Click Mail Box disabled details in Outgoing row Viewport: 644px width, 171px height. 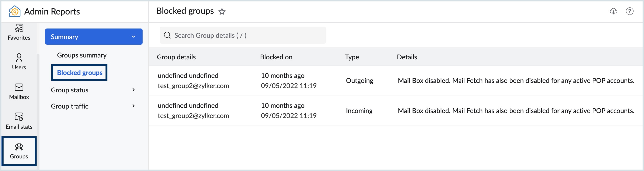[x=516, y=81]
